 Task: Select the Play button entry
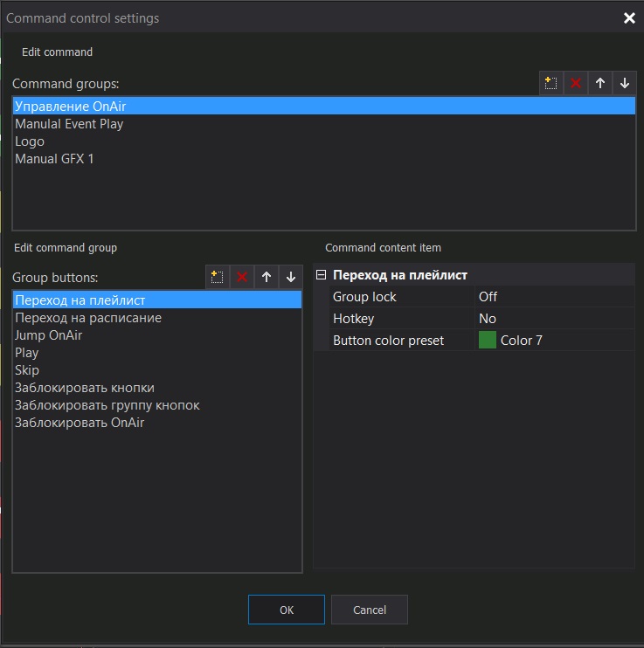point(157,353)
